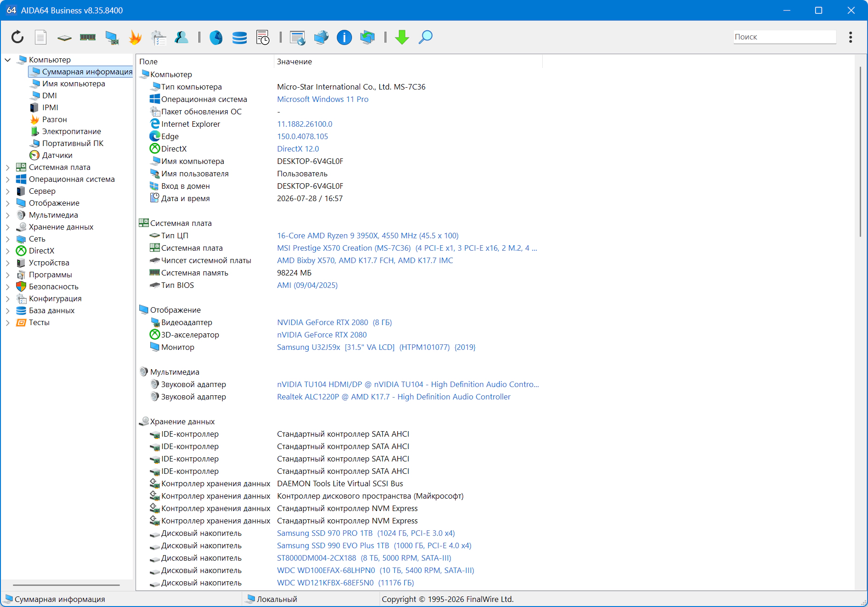Select IPMI tree item
The image size is (868, 607).
point(50,107)
